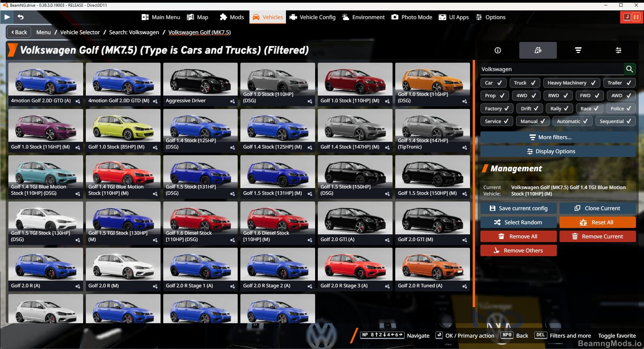Uncheck the Automatic transmission filter
644x349 pixels.
[572, 121]
